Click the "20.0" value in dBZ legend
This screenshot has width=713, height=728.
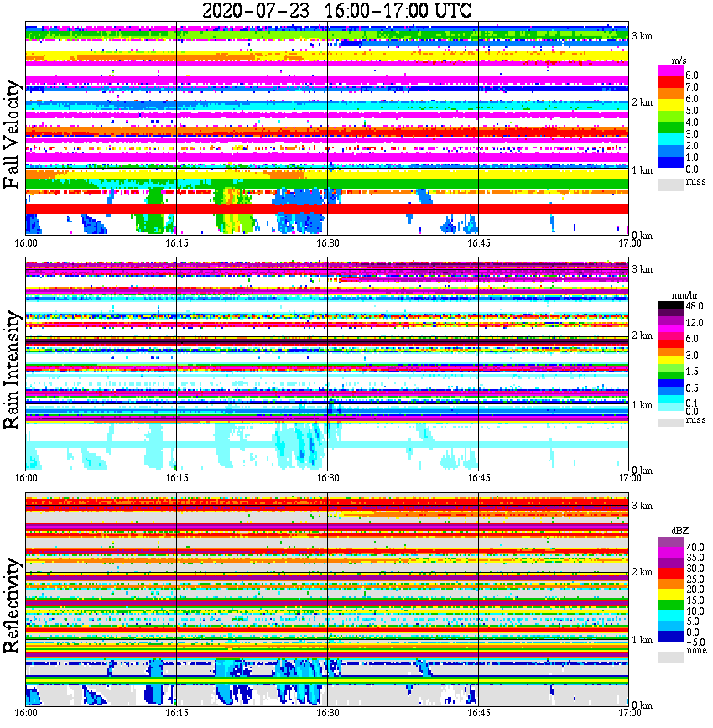(695, 590)
